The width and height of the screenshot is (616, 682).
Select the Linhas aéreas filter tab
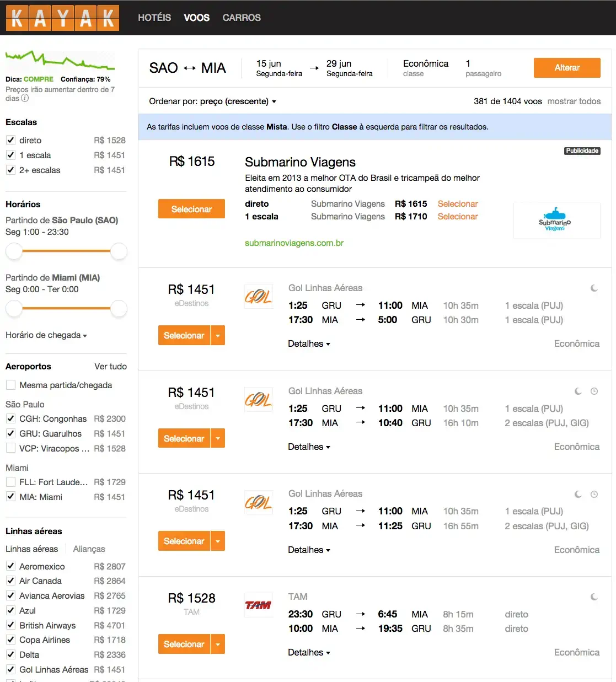pos(31,549)
